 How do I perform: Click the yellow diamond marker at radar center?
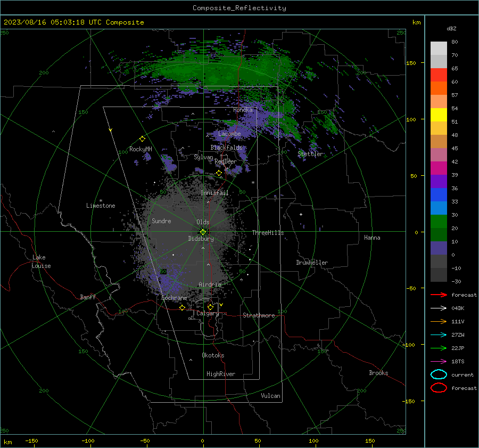click(x=203, y=232)
